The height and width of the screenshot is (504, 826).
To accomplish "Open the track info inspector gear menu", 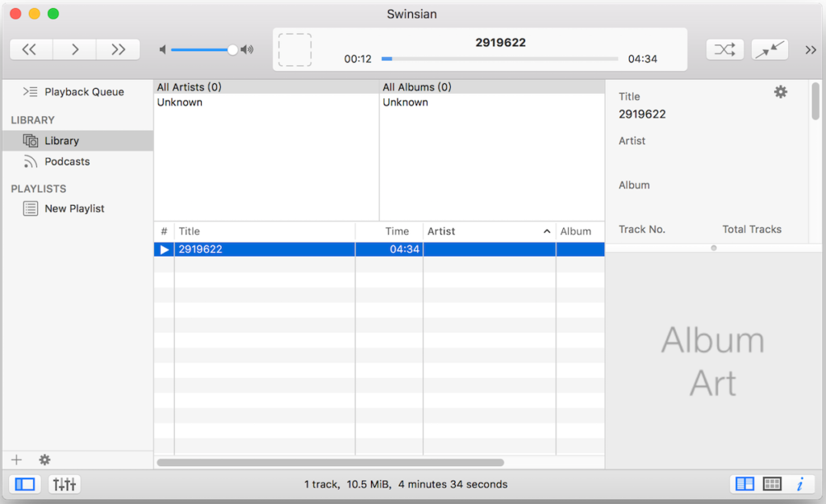I will pyautogui.click(x=780, y=92).
